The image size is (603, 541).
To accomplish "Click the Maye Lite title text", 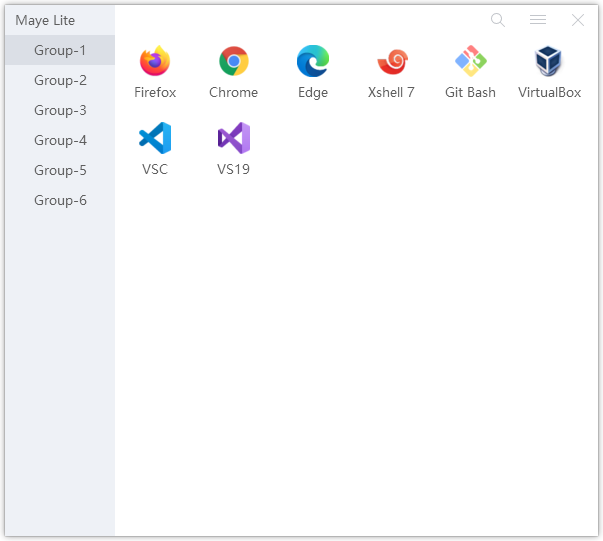I will (45, 20).
